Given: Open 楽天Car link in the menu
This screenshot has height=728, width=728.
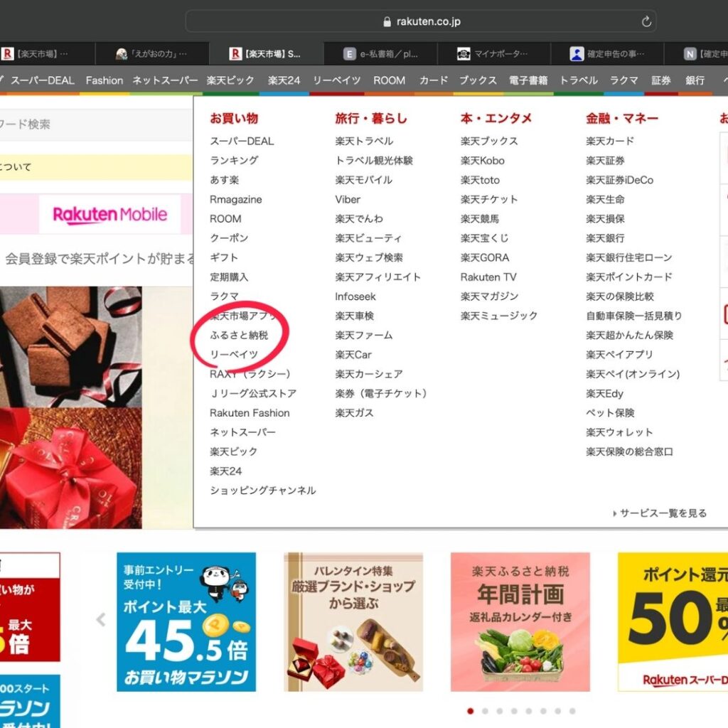Looking at the screenshot, I should tap(353, 355).
